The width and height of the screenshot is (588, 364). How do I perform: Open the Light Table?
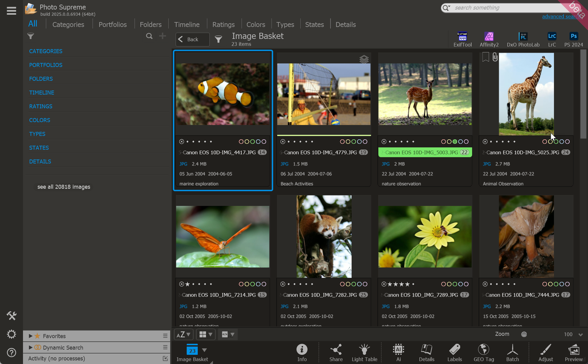364,353
